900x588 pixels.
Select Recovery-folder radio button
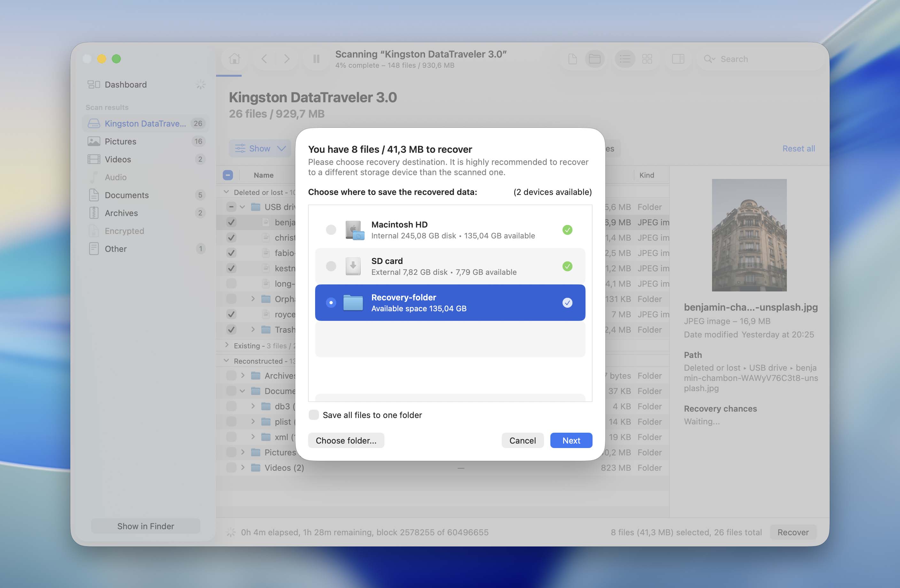point(331,303)
